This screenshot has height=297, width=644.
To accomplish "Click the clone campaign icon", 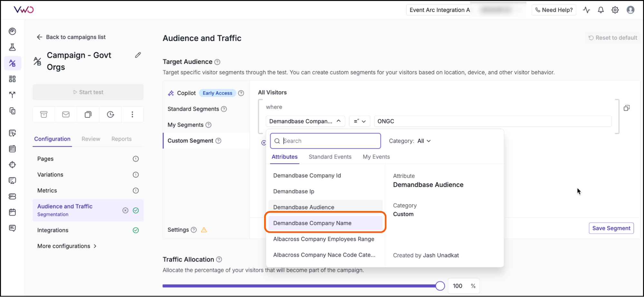I will [88, 114].
